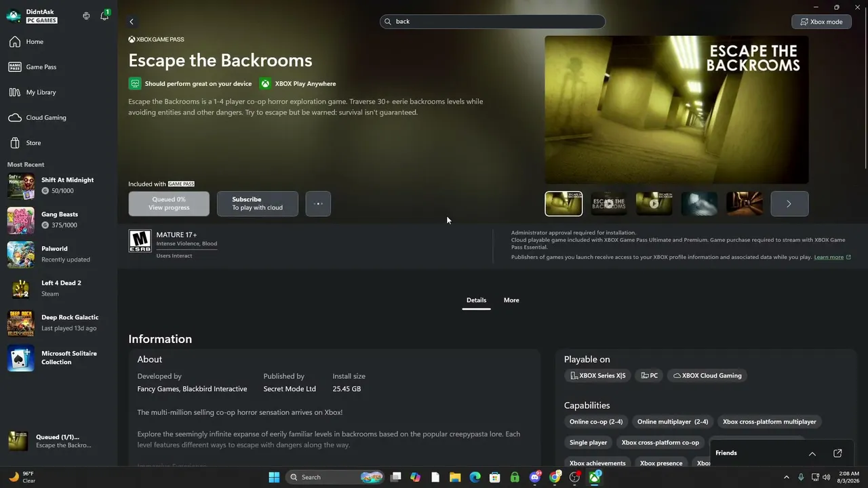This screenshot has width=868, height=488.
Task: Select the fifth screenshot thumbnail
Action: pos(745,203)
